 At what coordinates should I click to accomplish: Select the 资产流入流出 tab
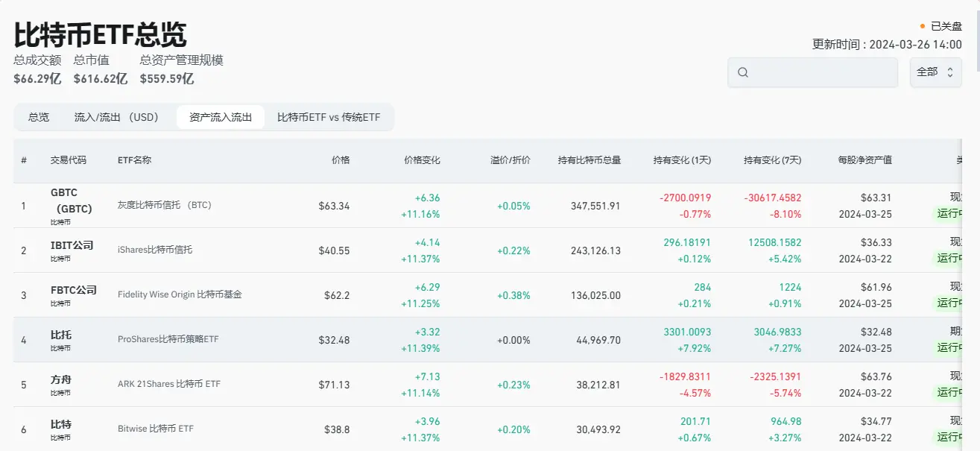[221, 117]
